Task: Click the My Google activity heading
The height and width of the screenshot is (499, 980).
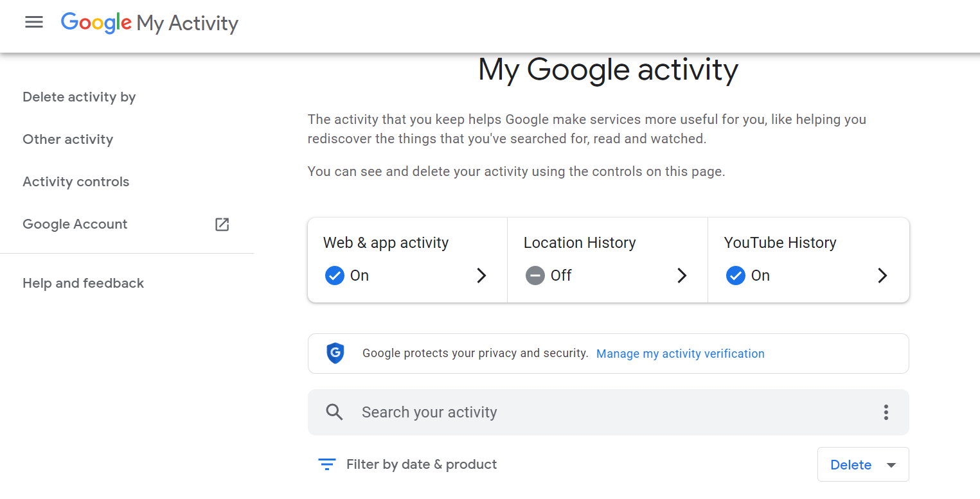Action: tap(608, 69)
